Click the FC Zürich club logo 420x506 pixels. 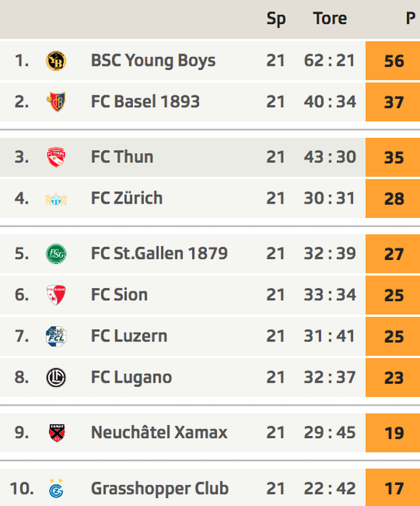point(56,199)
